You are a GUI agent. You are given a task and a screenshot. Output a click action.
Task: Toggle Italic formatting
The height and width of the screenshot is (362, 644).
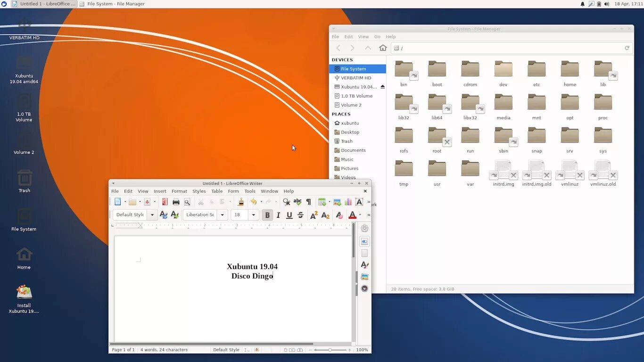[278, 215]
